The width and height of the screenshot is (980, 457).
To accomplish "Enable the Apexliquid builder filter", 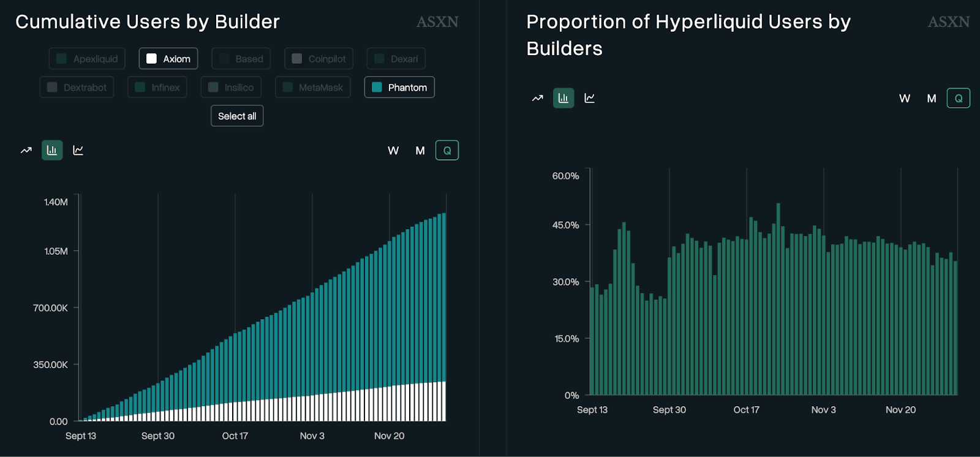I will [x=87, y=59].
